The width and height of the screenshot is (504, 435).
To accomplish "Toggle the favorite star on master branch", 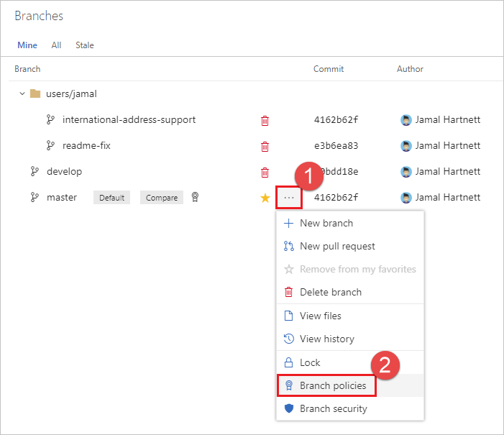I will point(265,198).
